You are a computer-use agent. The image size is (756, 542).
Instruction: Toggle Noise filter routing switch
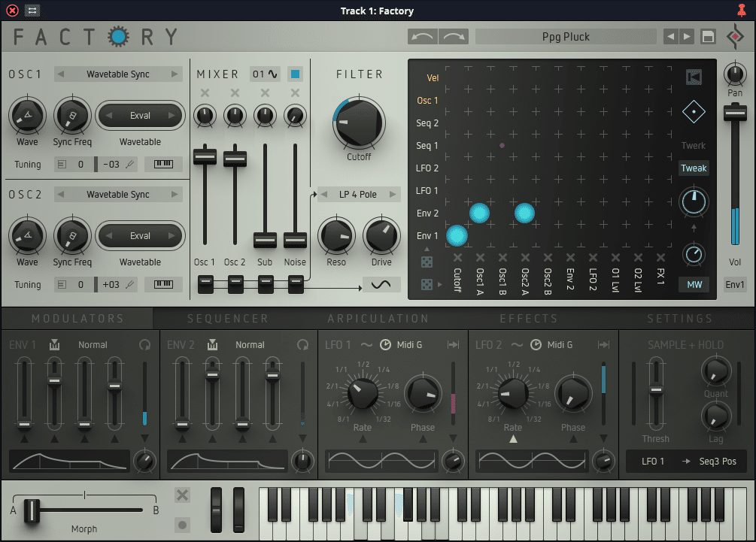click(x=296, y=284)
